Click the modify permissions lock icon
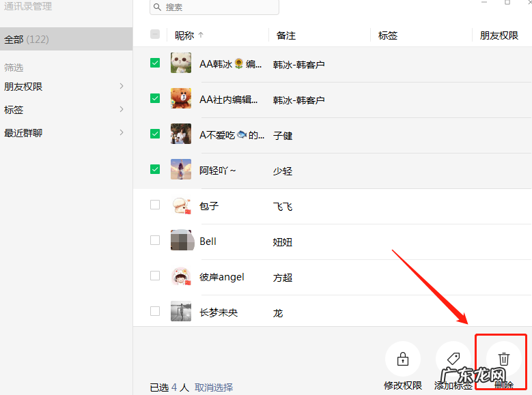532x395 pixels. coord(403,359)
